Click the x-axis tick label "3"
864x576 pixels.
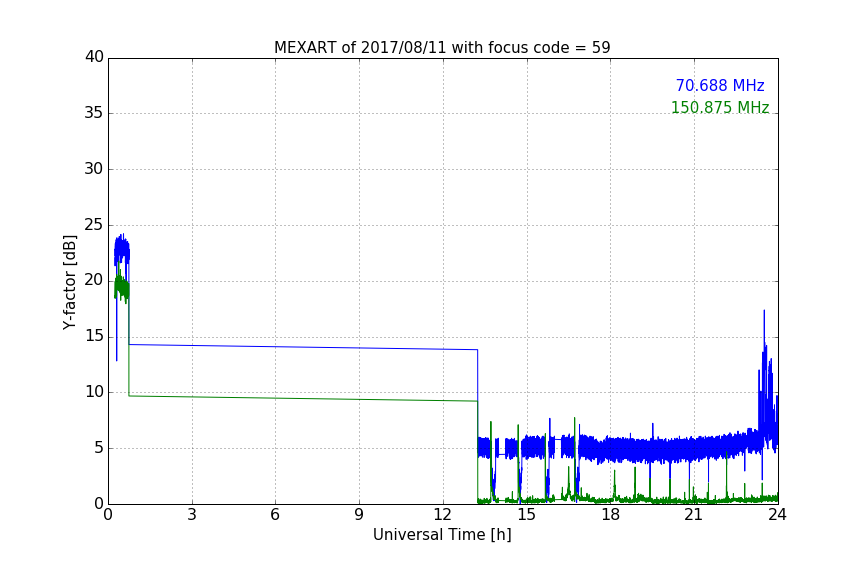point(192,515)
